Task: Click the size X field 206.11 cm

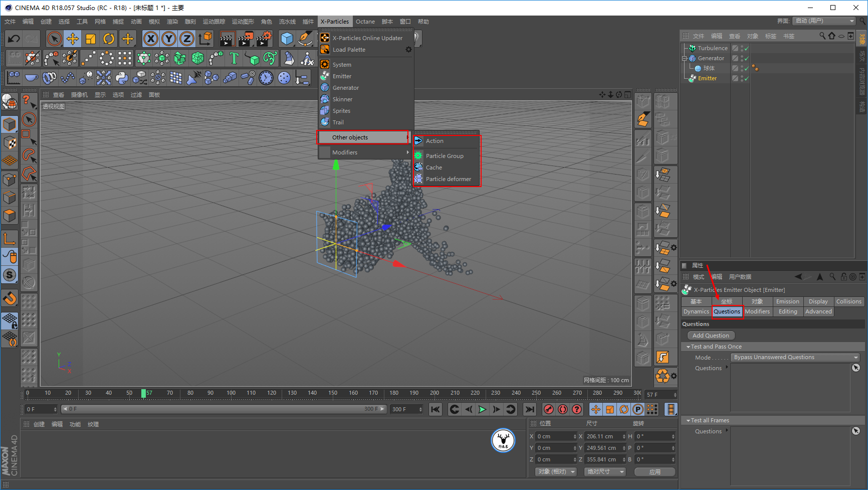Action: point(605,436)
